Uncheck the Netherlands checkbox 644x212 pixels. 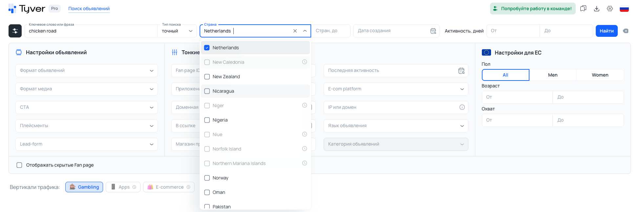[x=207, y=48]
